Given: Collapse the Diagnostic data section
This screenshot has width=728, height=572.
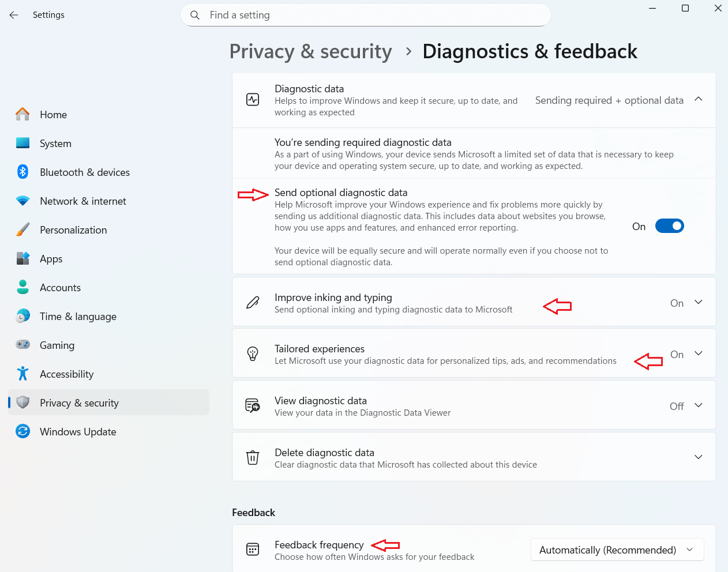Looking at the screenshot, I should 698,100.
